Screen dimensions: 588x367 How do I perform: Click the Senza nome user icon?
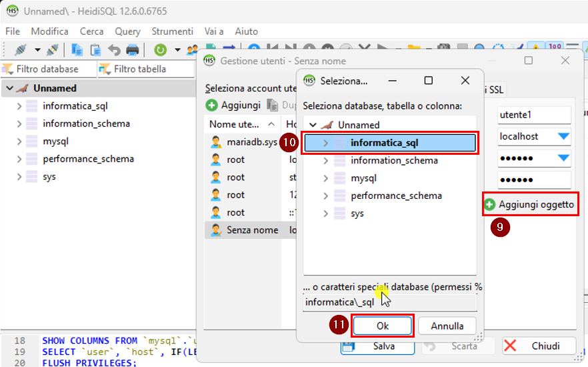coord(215,230)
